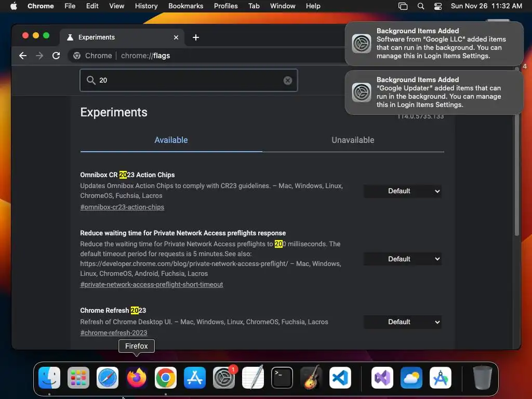
Task: Open the Apple menu
Action: tap(14, 6)
